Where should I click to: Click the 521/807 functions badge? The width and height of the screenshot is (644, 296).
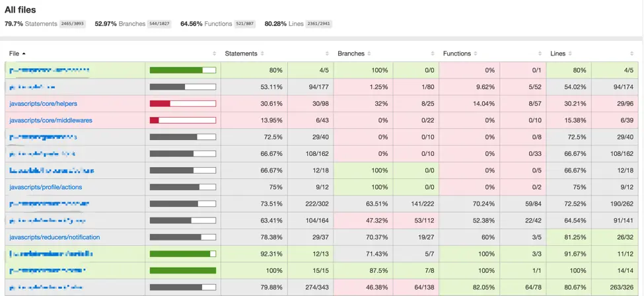click(245, 24)
